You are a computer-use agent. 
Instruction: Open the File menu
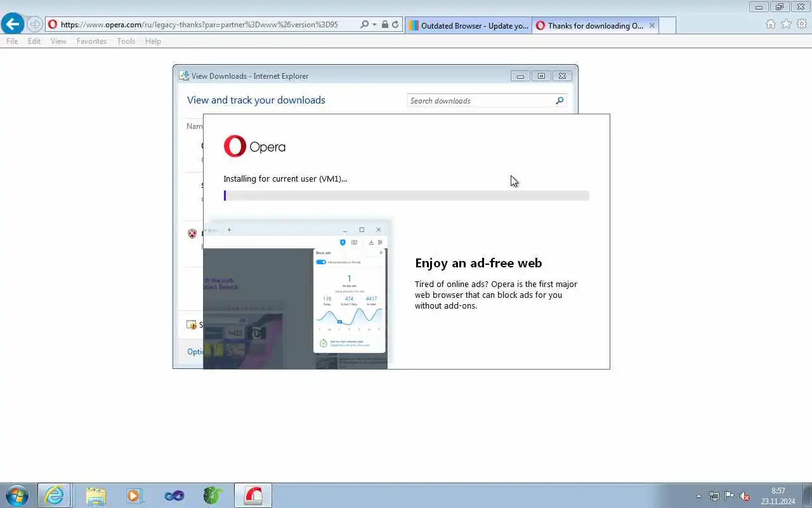[12, 41]
